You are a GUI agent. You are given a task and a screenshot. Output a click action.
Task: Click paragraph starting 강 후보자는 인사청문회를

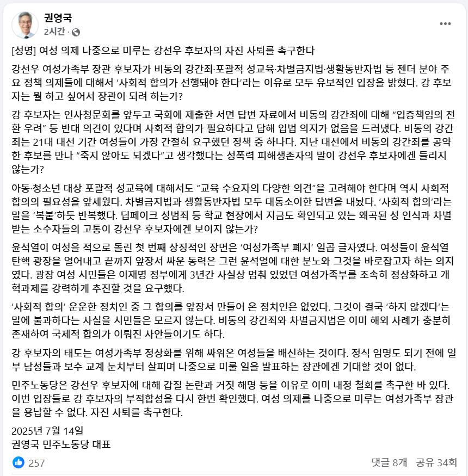[233, 142]
